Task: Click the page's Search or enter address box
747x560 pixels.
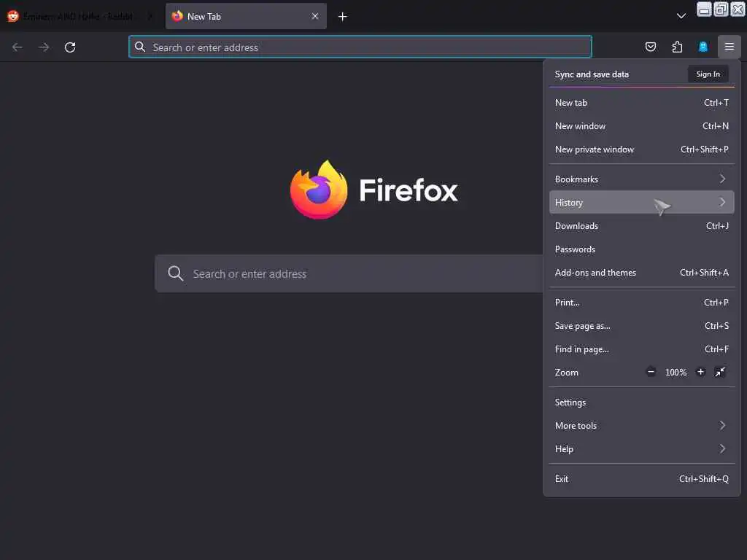Action: coord(349,273)
